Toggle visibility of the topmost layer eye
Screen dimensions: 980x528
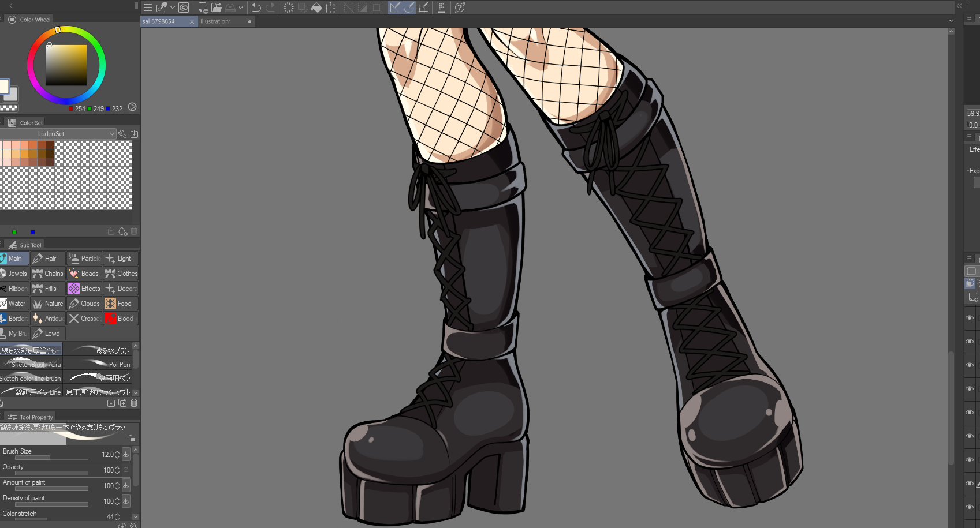point(970,318)
